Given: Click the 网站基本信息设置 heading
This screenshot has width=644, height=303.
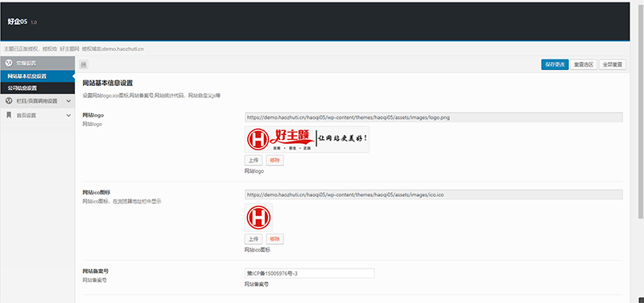Looking at the screenshot, I should [108, 84].
